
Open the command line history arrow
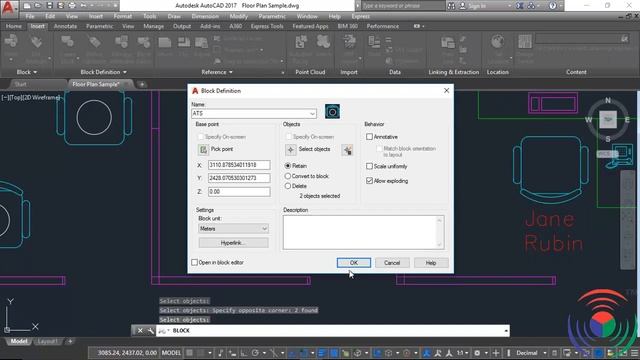click(506, 331)
